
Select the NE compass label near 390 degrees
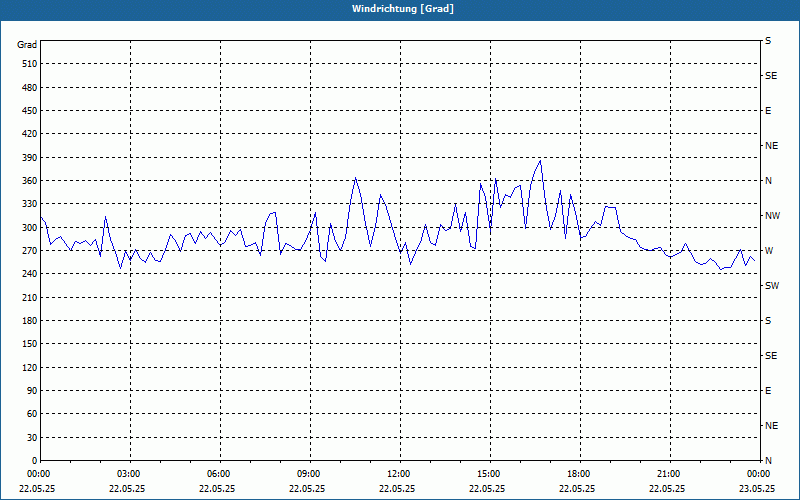[771, 146]
